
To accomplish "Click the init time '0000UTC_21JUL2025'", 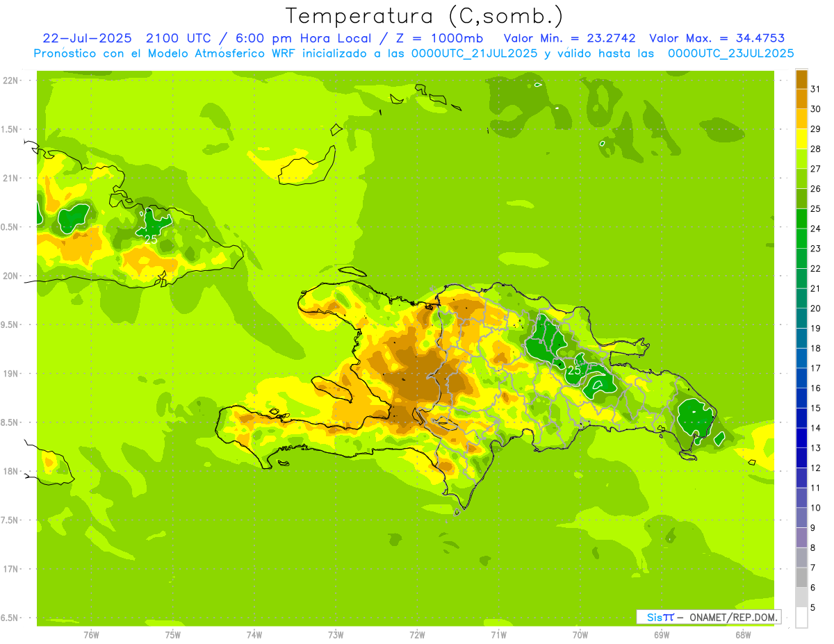I will (x=475, y=53).
